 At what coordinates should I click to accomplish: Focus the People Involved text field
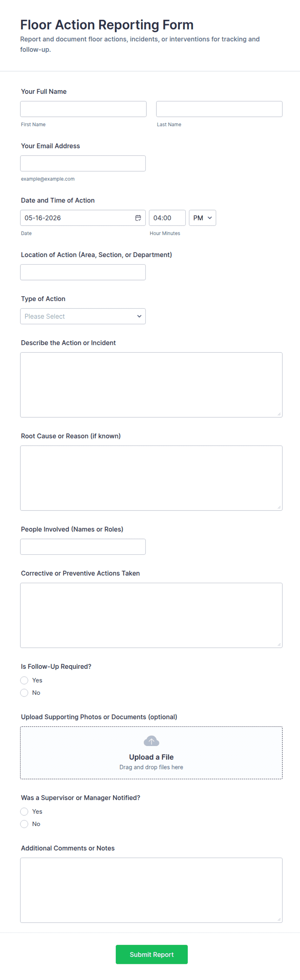83,546
